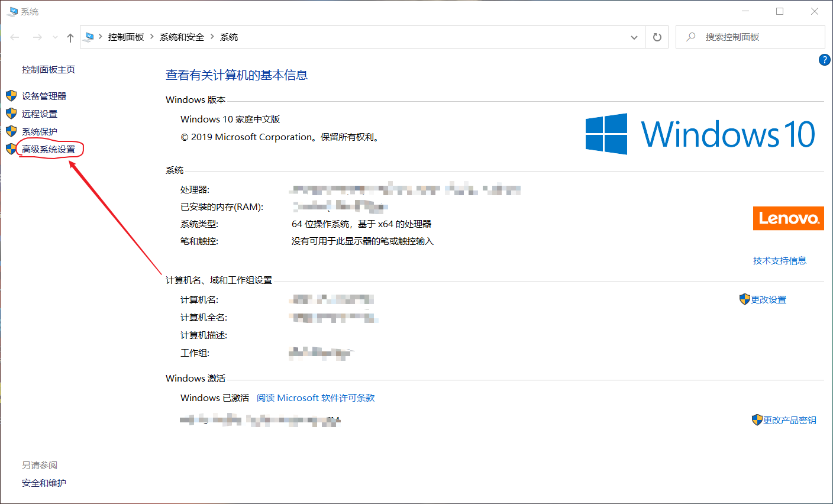
Task: Click 'Windows 10 家庭中文版' text
Action: [x=230, y=119]
